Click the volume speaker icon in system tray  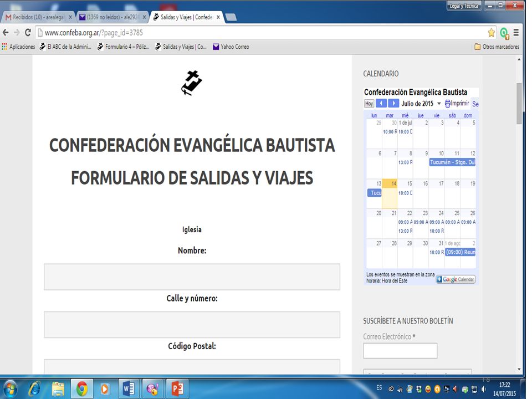[483, 389]
